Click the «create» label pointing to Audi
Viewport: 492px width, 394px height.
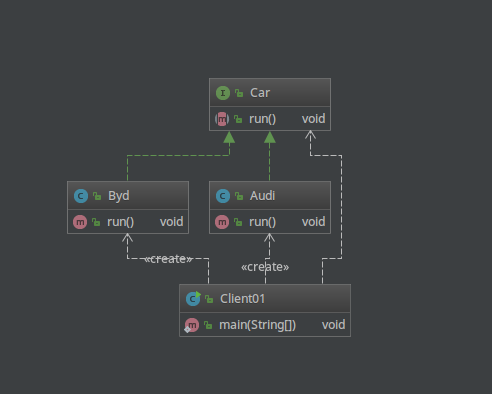pyautogui.click(x=265, y=267)
